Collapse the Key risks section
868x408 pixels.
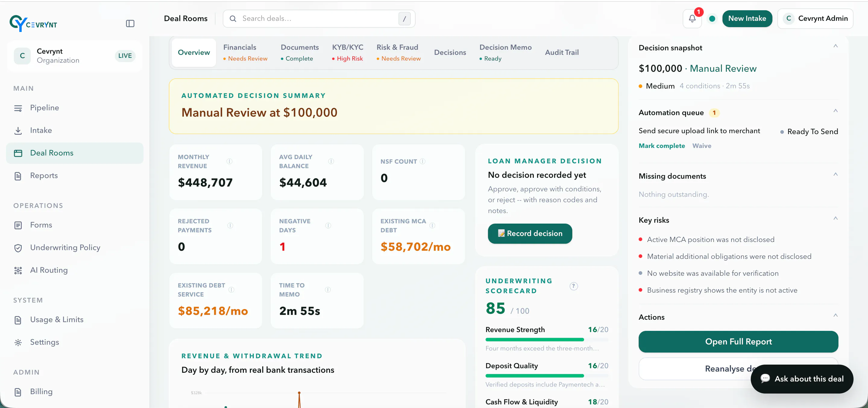(835, 218)
